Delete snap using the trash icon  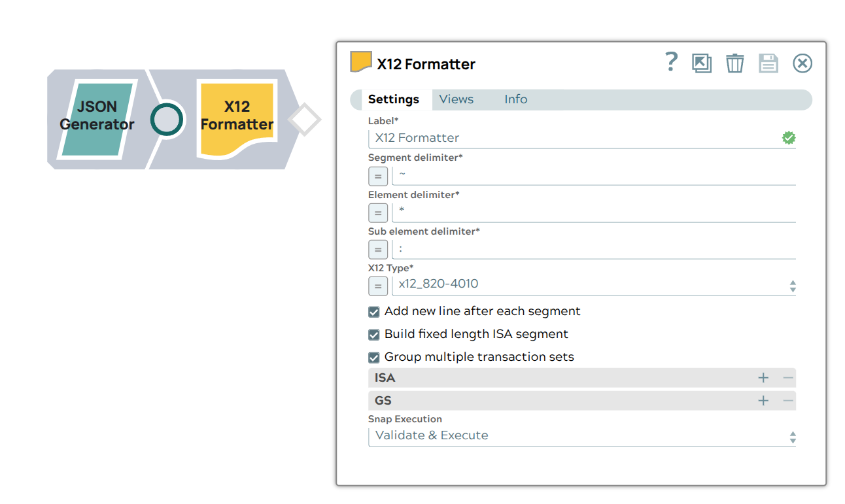[x=735, y=63]
